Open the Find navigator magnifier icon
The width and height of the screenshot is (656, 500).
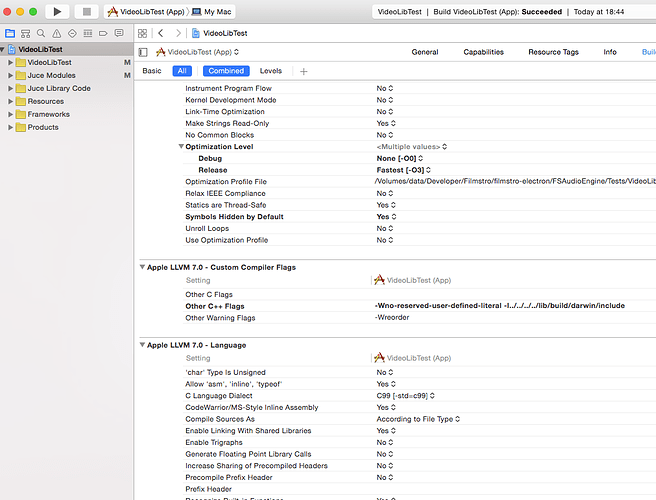click(x=41, y=33)
